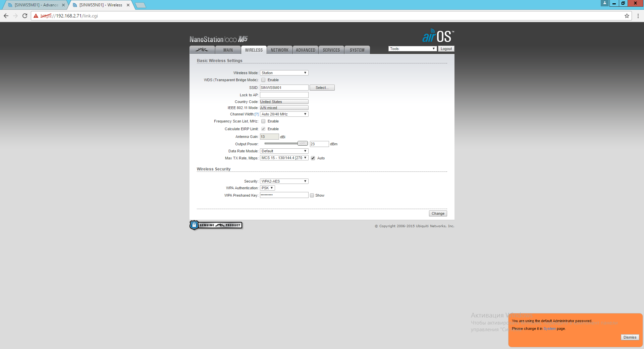Go to the SYSTEM tab
The height and width of the screenshot is (349, 644).
pyautogui.click(x=357, y=50)
